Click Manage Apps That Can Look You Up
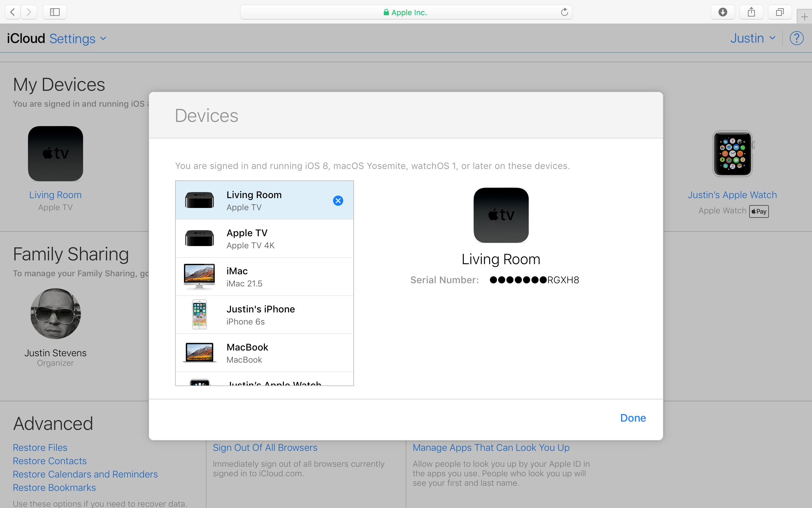 tap(491, 448)
